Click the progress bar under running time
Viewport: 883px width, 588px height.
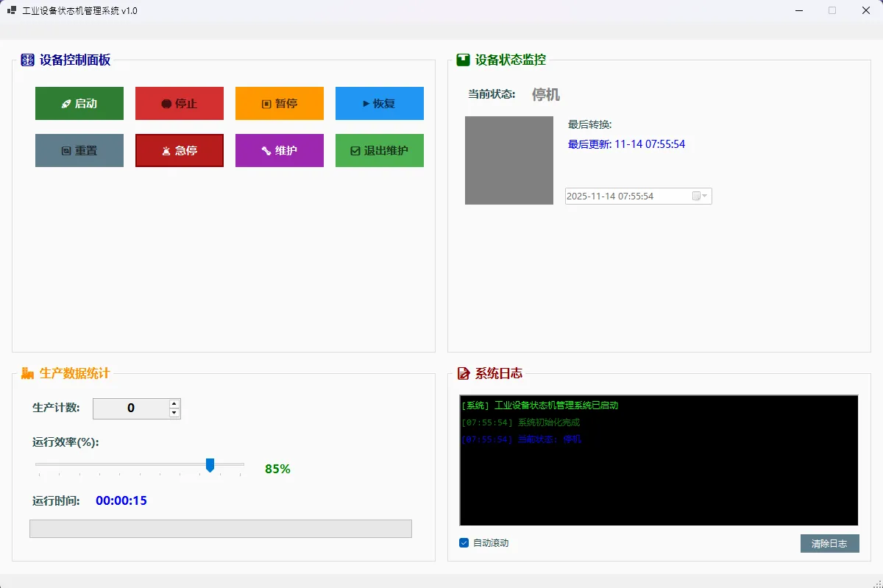click(221, 529)
